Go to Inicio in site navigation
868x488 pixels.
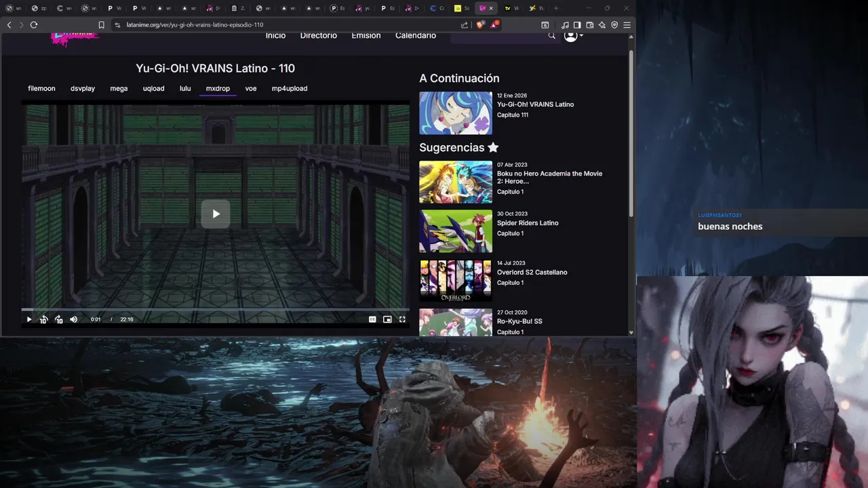coord(275,35)
